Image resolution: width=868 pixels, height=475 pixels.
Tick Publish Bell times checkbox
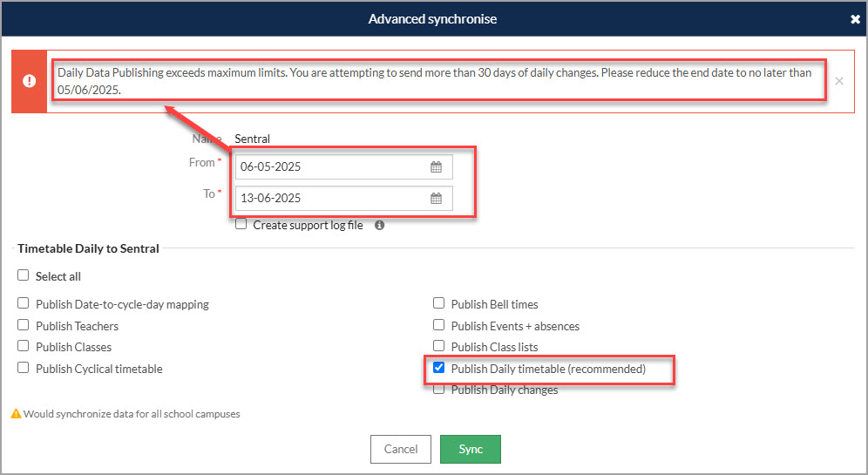438,302
